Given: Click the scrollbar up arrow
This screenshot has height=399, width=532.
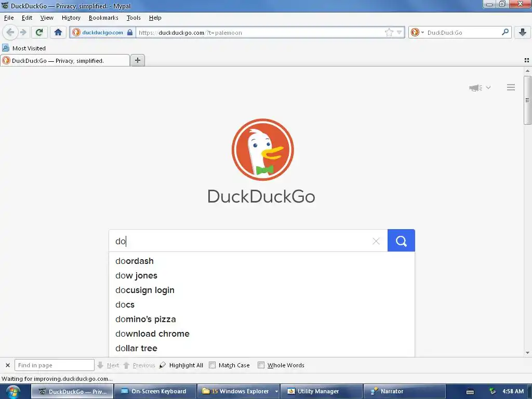Looking at the screenshot, I should tap(527, 71).
